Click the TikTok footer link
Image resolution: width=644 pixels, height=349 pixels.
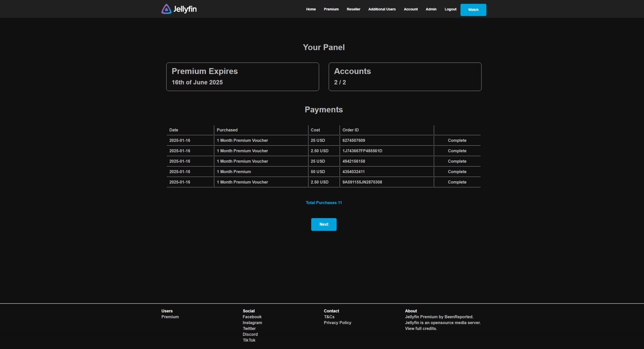coord(249,340)
